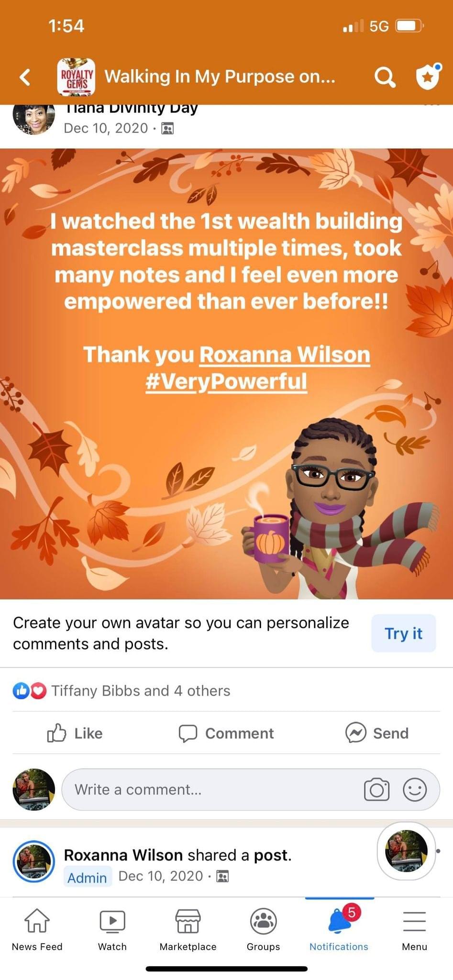Open the search magnifier icon
This screenshot has height=980, width=453.
pyautogui.click(x=385, y=77)
